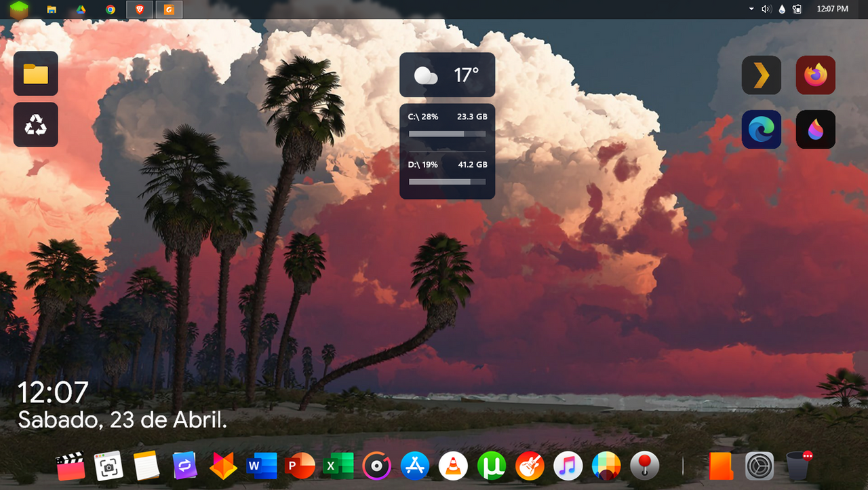Switch to the Brave browser taskbar button
The height and width of the screenshot is (490, 868).
(x=139, y=10)
